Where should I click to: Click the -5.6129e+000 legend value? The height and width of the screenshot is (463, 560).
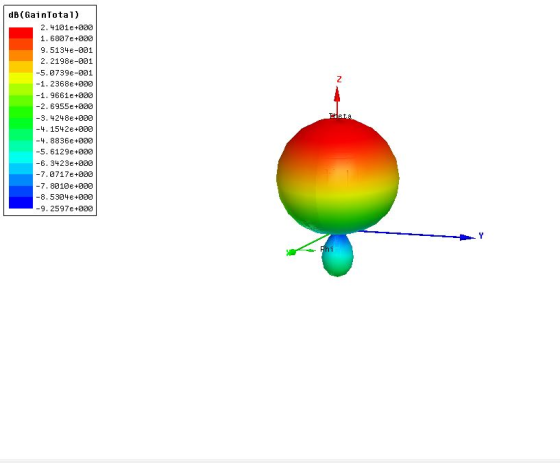[x=65, y=152]
